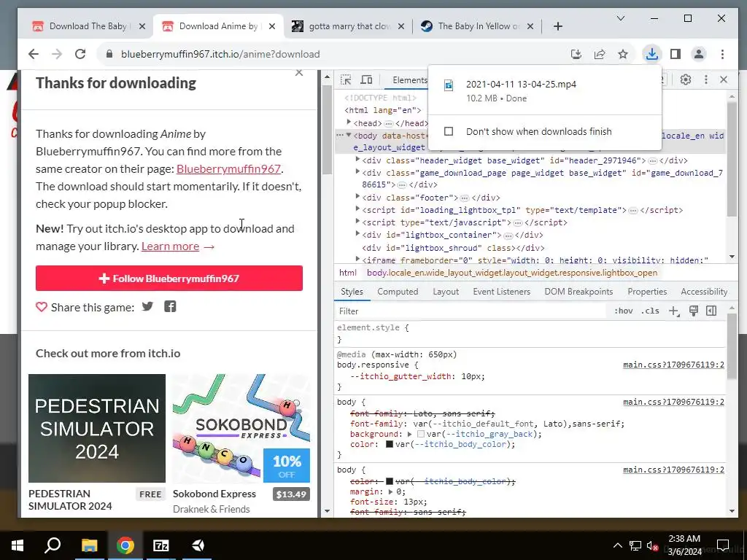Open File Explorer from taskbar
This screenshot has height=560, width=747.
pos(89,545)
